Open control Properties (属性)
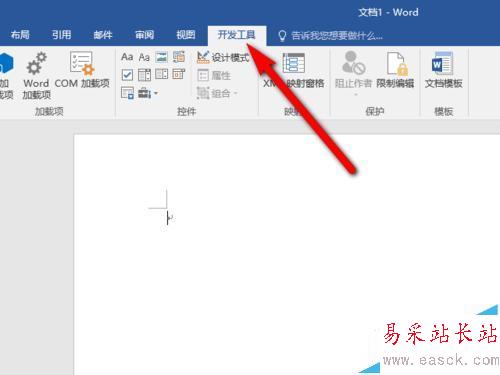This screenshot has height=375, width=500. tap(214, 75)
